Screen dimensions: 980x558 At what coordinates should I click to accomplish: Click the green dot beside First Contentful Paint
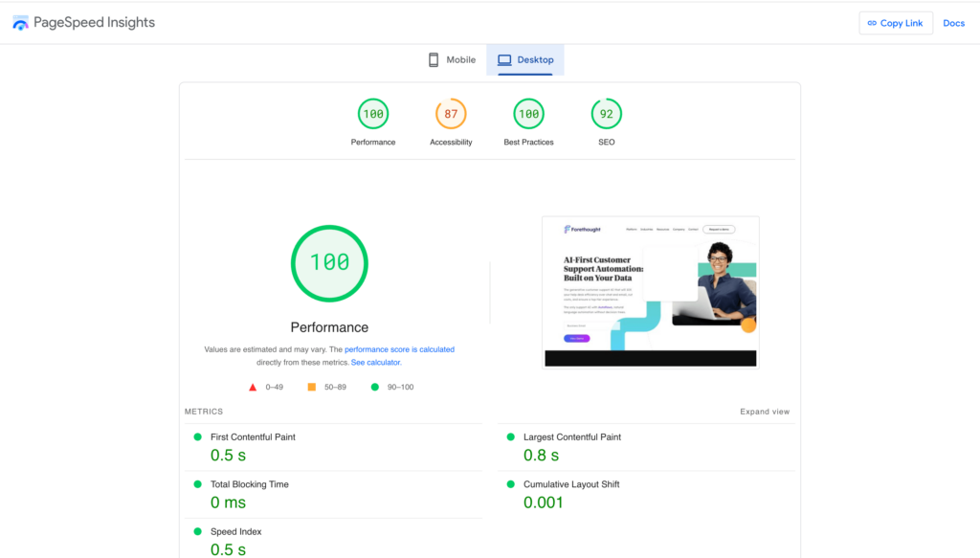(x=197, y=436)
